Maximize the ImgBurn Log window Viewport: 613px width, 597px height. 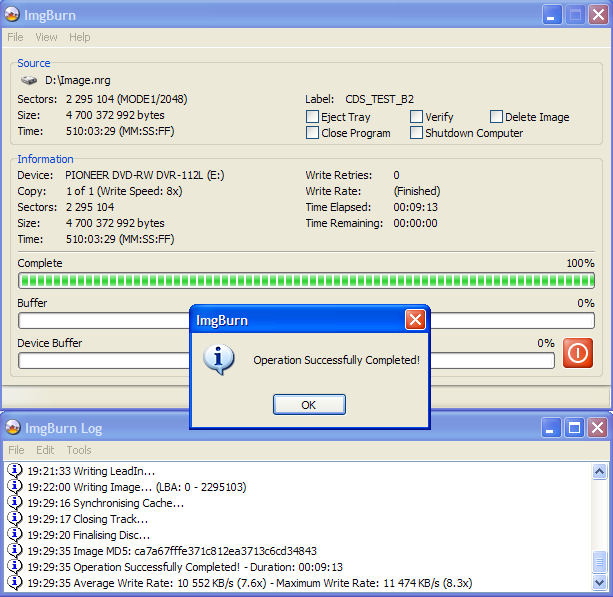point(574,428)
